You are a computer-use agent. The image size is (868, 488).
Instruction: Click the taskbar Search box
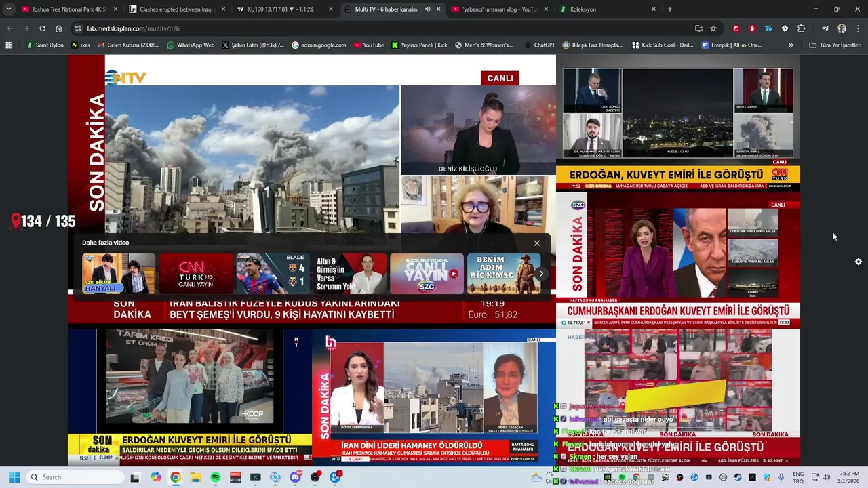pyautogui.click(x=75, y=477)
